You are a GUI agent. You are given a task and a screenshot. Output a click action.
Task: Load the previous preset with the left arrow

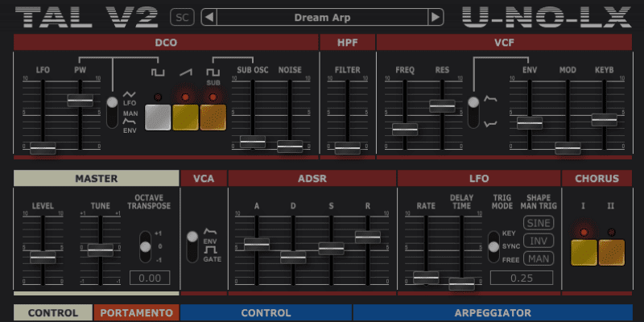click(x=209, y=17)
